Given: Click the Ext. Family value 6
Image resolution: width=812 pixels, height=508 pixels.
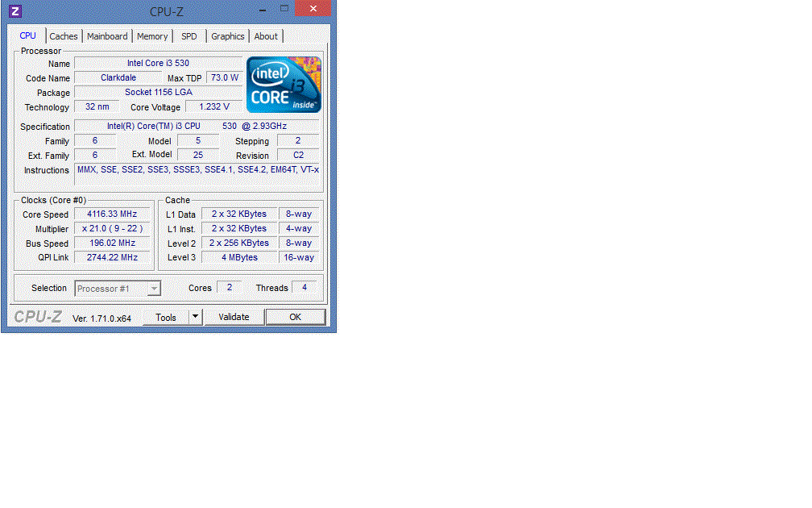Looking at the screenshot, I should [95, 155].
